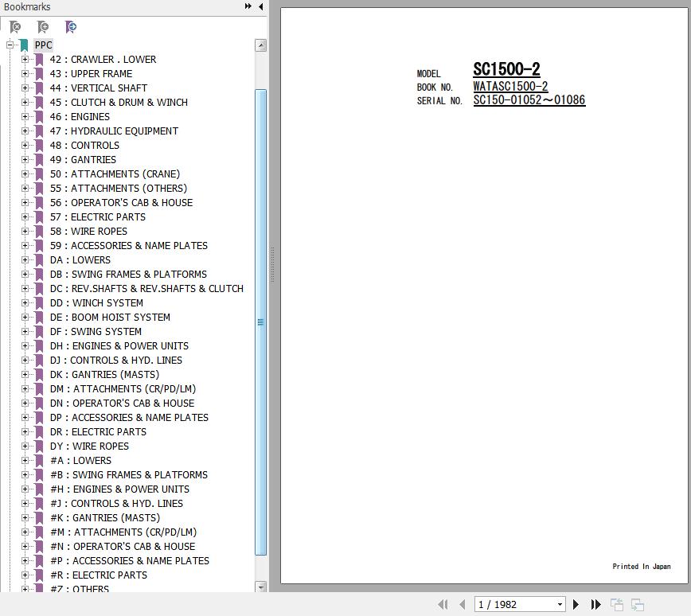Select the PPC root bookmark

click(x=43, y=45)
